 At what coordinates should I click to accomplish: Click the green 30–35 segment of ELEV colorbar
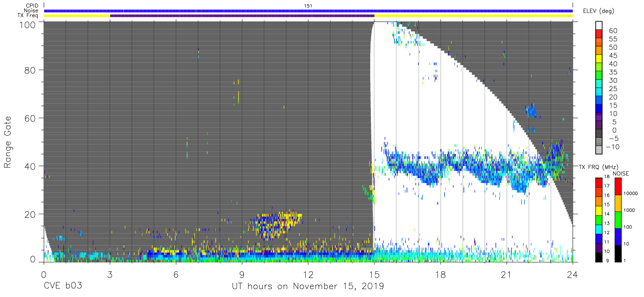tap(599, 75)
